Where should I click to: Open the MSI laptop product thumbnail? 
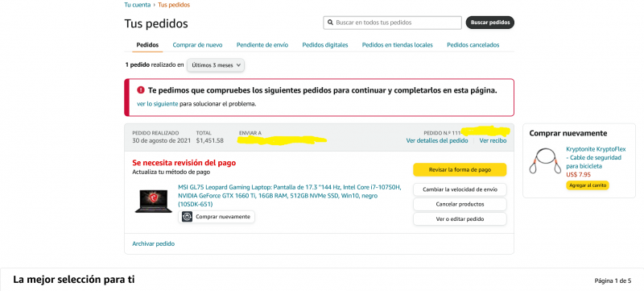(154, 201)
